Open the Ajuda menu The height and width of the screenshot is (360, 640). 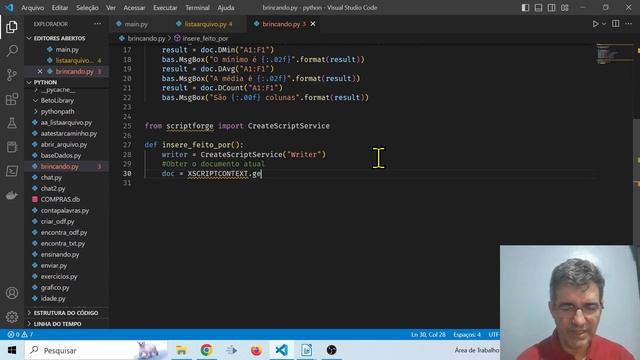226,8
